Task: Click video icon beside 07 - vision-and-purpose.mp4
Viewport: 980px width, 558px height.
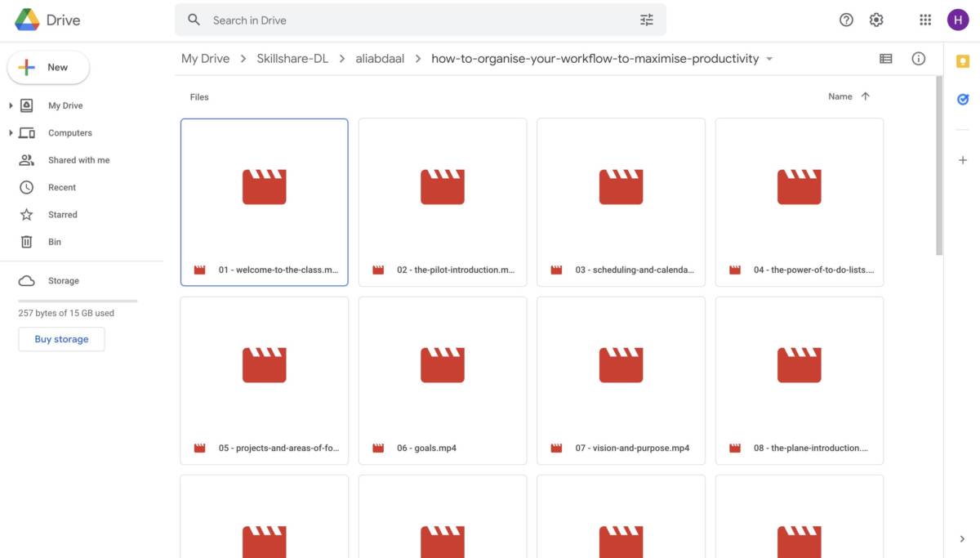Action: [557, 448]
